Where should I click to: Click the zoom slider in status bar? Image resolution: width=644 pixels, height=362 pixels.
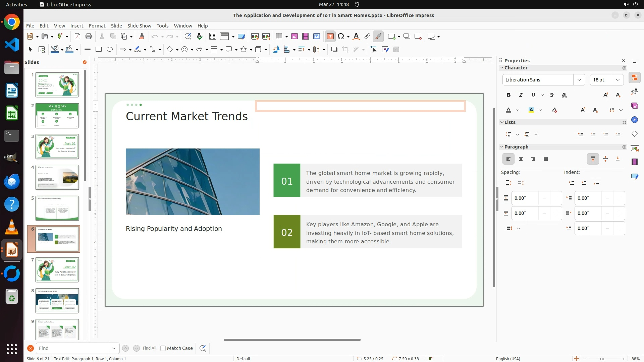pos(602,359)
